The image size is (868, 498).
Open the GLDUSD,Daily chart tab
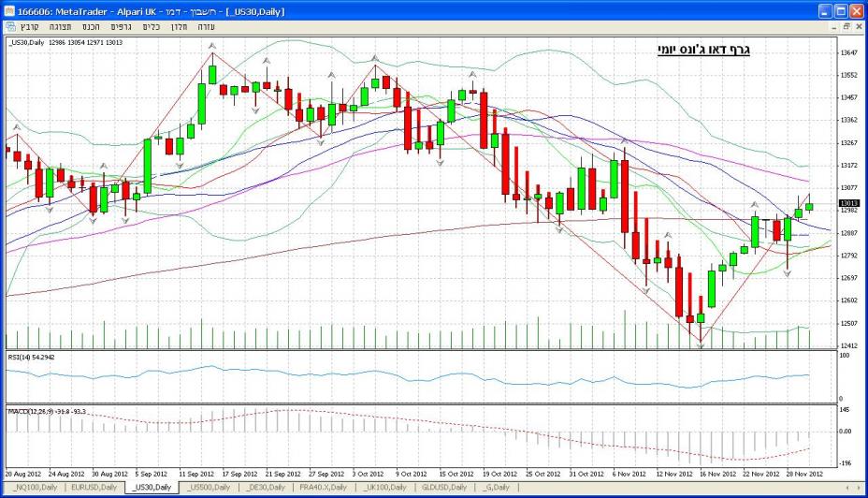[x=442, y=488]
